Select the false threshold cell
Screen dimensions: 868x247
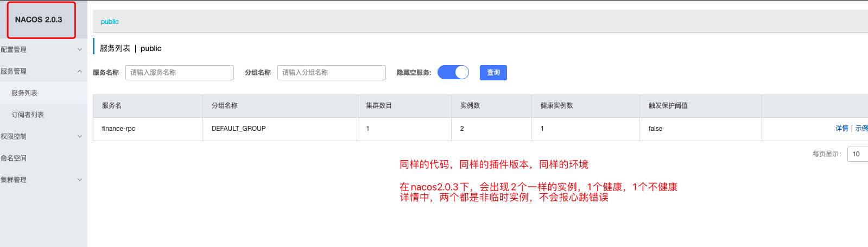[x=701, y=129]
